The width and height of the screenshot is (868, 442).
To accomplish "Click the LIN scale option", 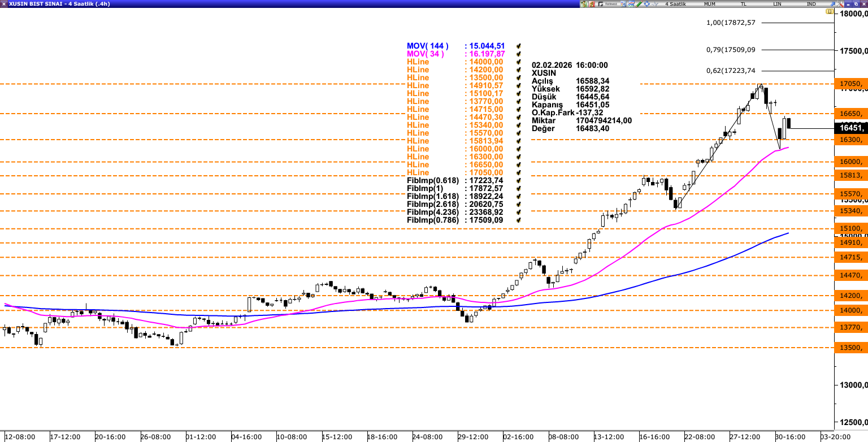I will 778,4.
